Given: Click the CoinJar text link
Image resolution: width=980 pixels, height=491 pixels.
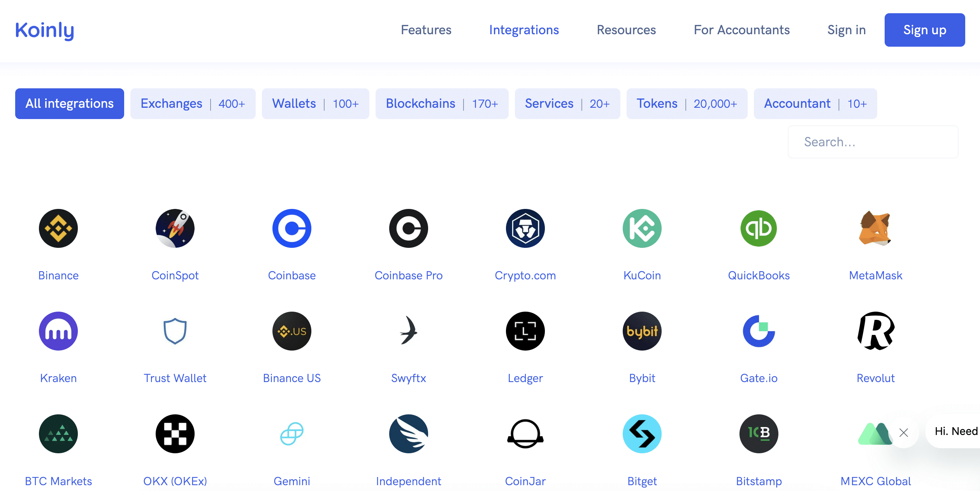Looking at the screenshot, I should pos(525,481).
